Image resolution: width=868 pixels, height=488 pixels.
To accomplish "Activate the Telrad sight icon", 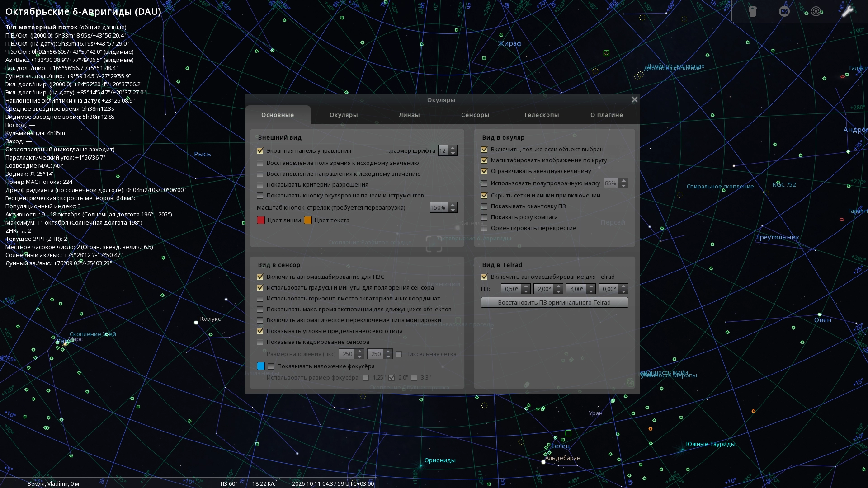I will pyautogui.click(x=816, y=11).
